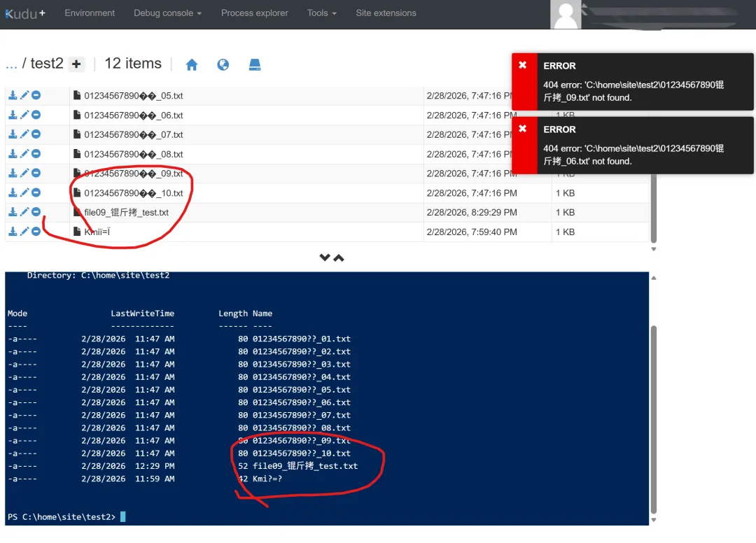Open Process explorer
Screen dimensions: 756x543
[x=255, y=13]
